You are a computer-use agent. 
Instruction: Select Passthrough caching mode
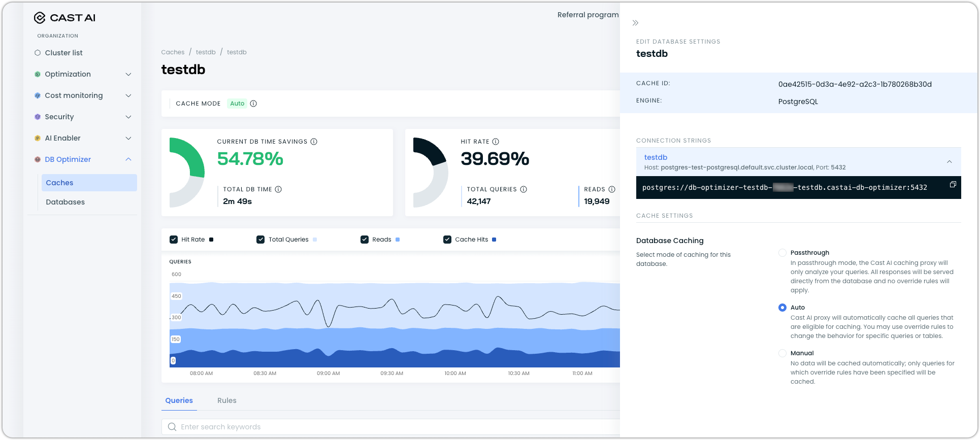(782, 253)
